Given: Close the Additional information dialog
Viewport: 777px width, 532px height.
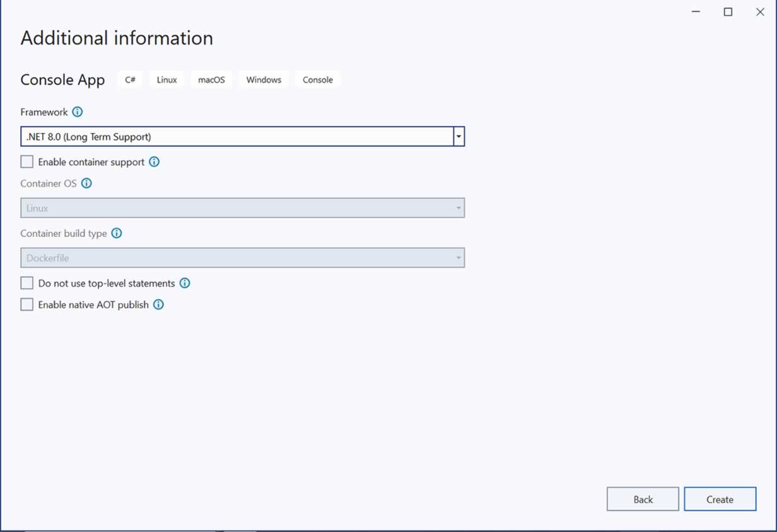Looking at the screenshot, I should click(x=760, y=12).
